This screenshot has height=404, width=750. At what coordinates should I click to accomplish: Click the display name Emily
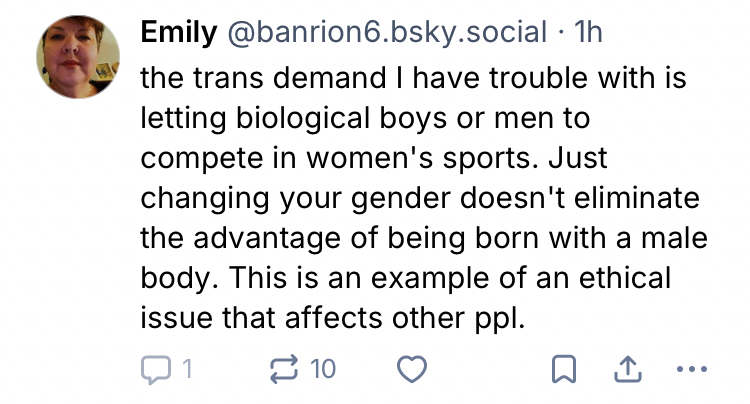pyautogui.click(x=179, y=33)
